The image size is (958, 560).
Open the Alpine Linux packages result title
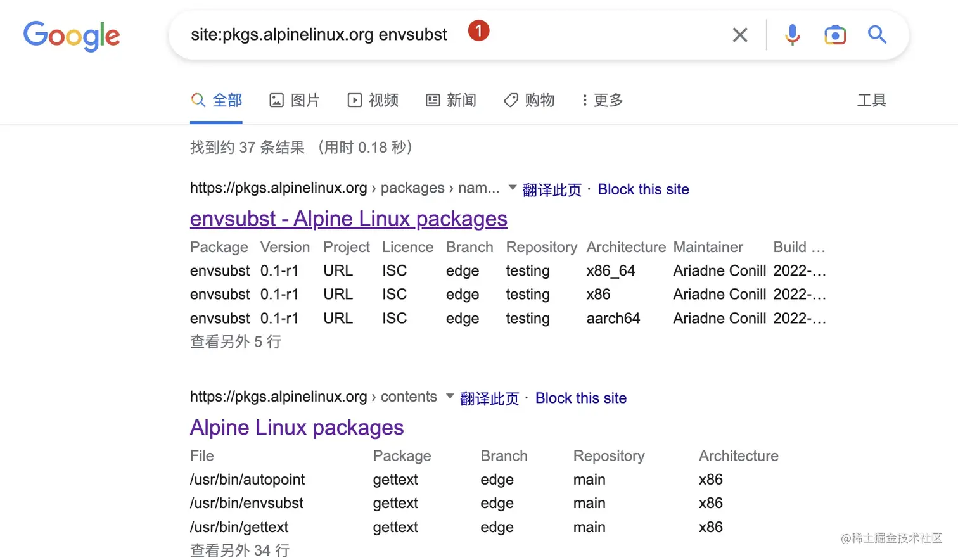click(x=297, y=428)
